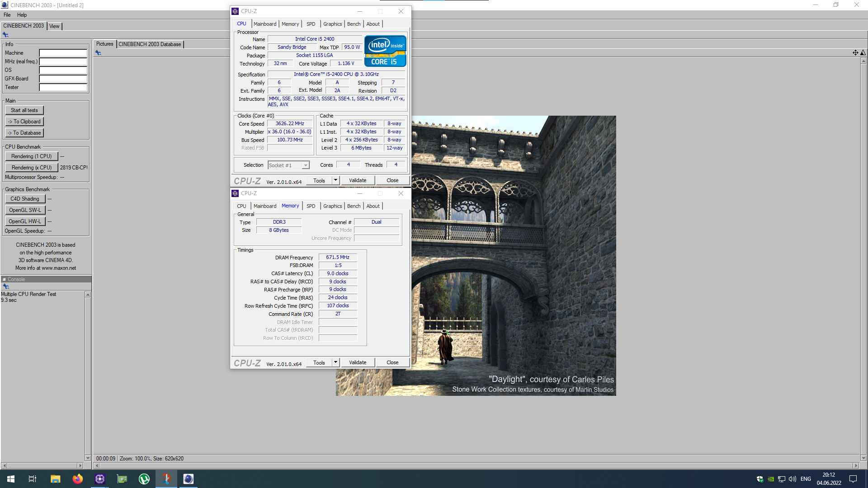868x488 pixels.
Task: Open File Explorer from taskbar
Action: [x=55, y=479]
